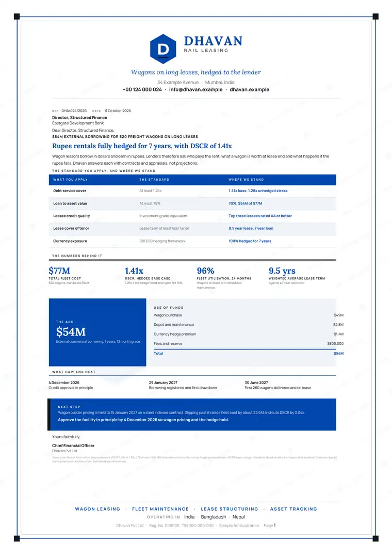Select the tagline "Wagons on long leases, hedged to the lender"
392x555 pixels.
196,72
